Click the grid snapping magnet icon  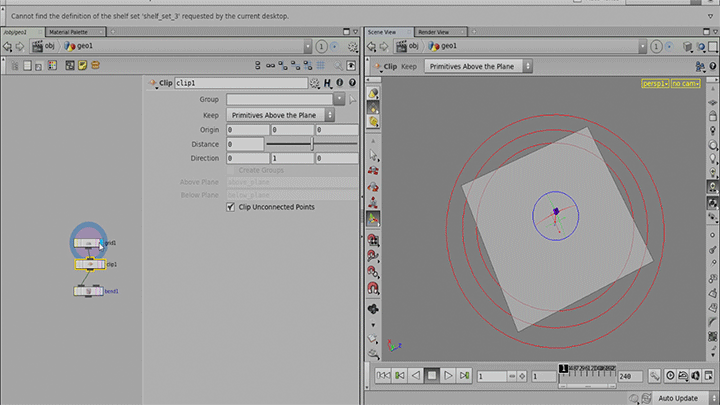[x=373, y=240]
